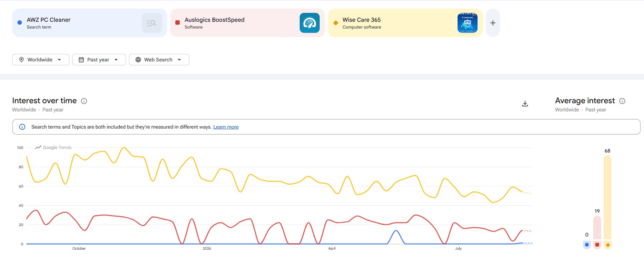
Task: Click the blue legend marker under average bars
Action: tap(587, 245)
